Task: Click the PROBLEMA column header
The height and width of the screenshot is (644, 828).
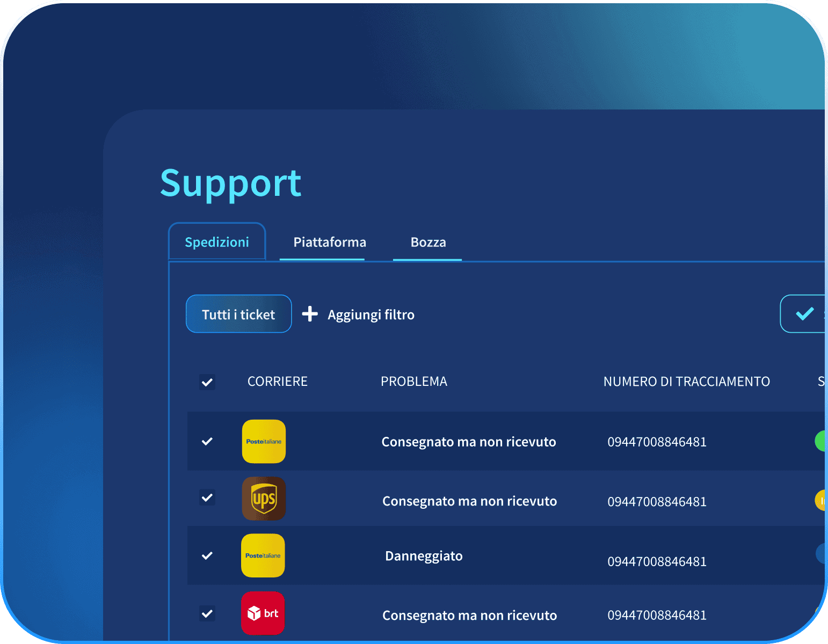Action: [x=414, y=382]
